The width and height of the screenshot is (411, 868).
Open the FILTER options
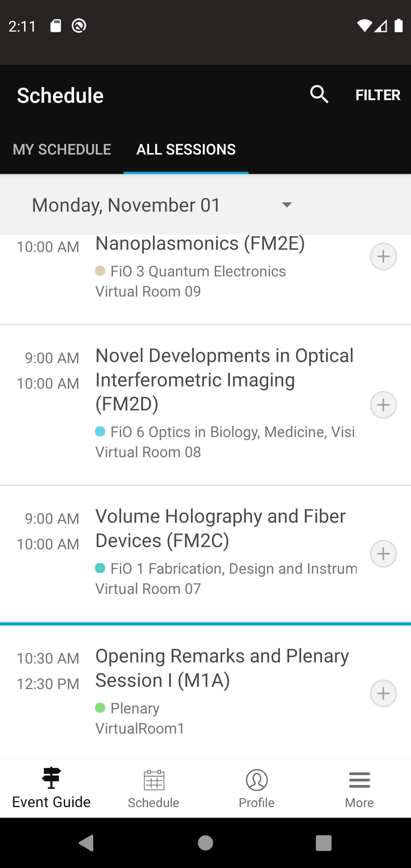[378, 95]
